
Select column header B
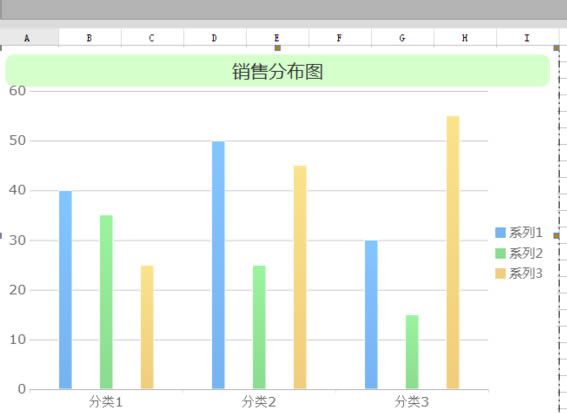coord(90,38)
